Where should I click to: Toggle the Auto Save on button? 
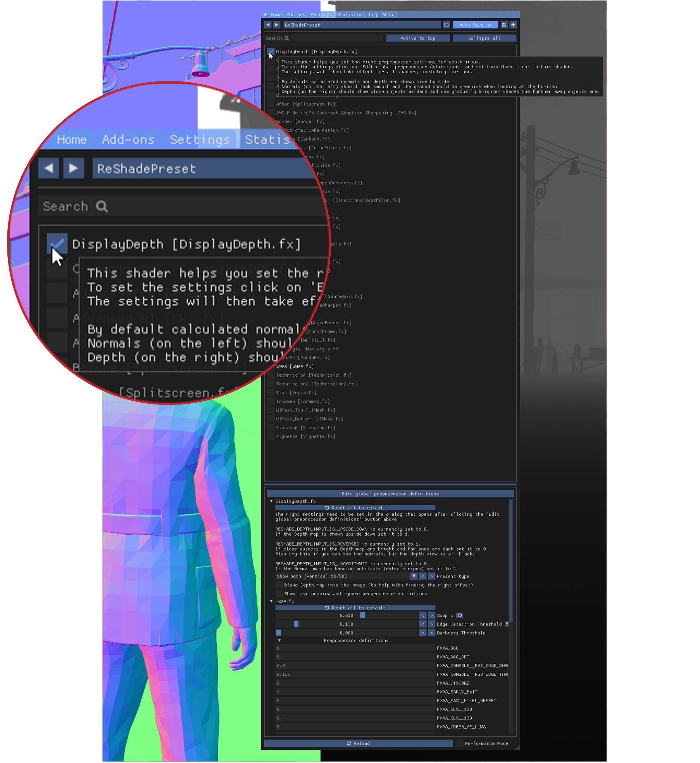[475, 25]
